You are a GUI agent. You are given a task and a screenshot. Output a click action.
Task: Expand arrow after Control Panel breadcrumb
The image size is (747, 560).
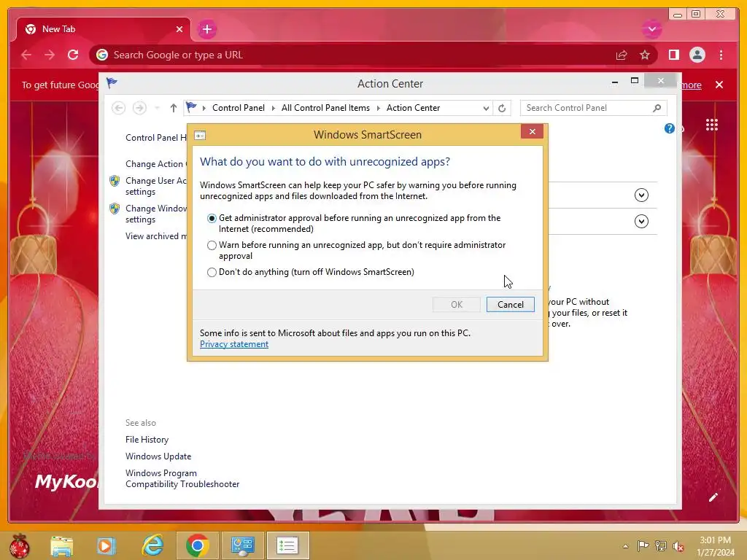[274, 108]
